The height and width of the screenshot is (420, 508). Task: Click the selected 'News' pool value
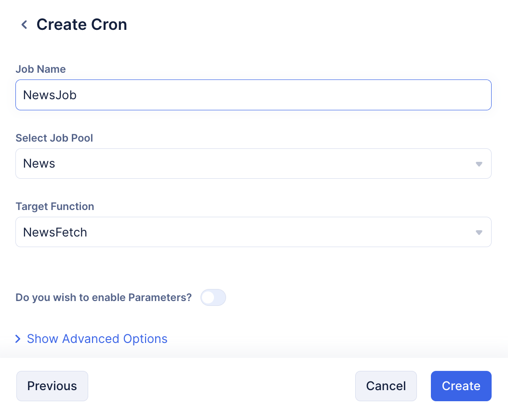pos(39,164)
